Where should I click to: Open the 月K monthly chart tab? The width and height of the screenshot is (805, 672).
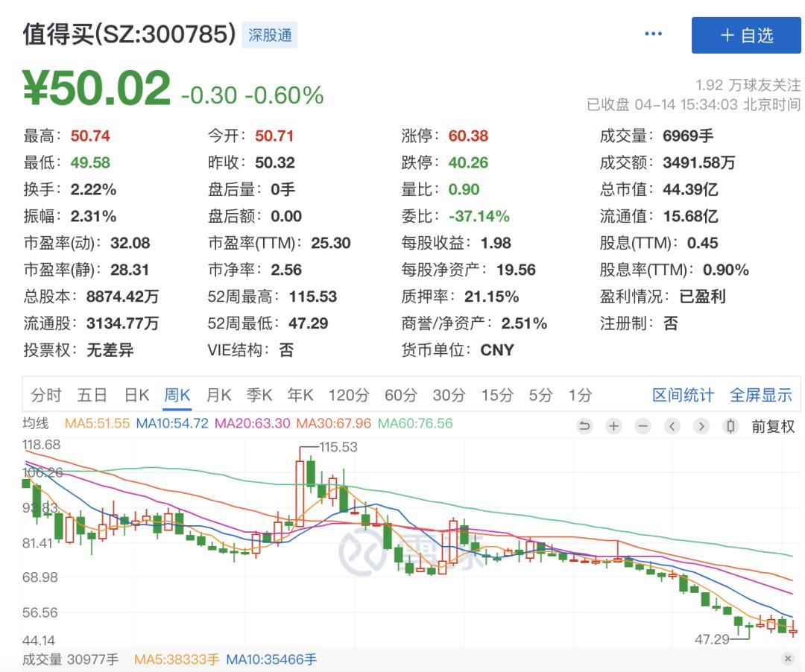(x=218, y=396)
